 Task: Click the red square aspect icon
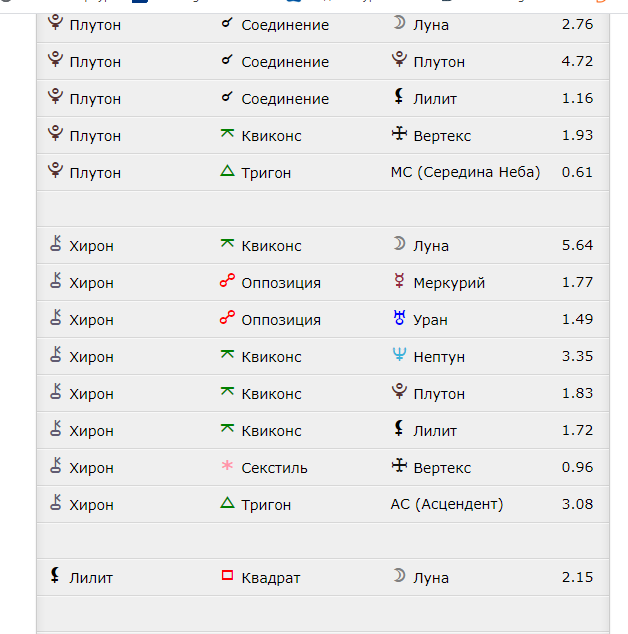tap(227, 575)
